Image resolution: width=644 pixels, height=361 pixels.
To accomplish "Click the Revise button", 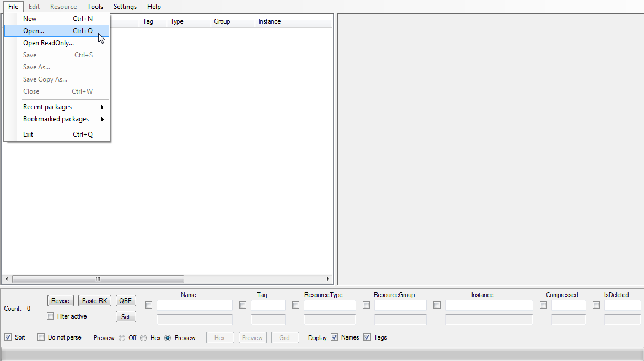I will [x=61, y=301].
